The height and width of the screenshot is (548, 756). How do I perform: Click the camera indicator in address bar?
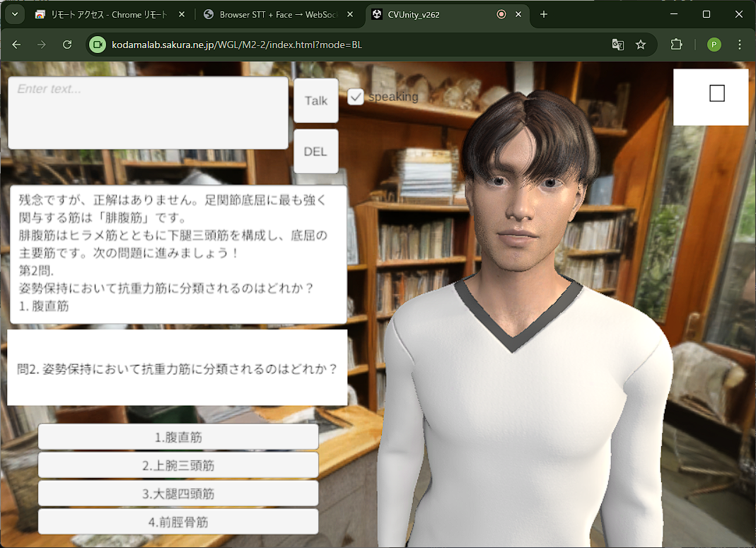98,45
